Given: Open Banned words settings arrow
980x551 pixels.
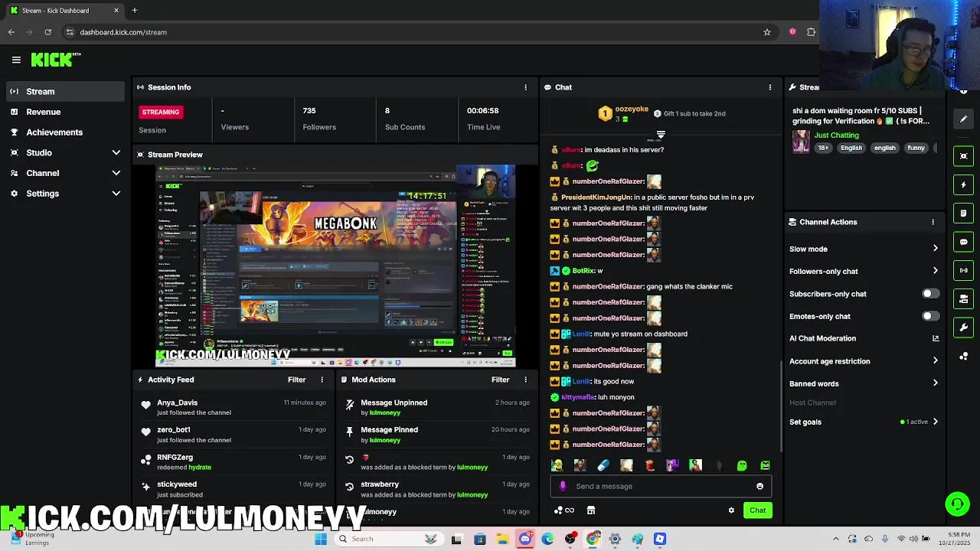Looking at the screenshot, I should tap(935, 383).
